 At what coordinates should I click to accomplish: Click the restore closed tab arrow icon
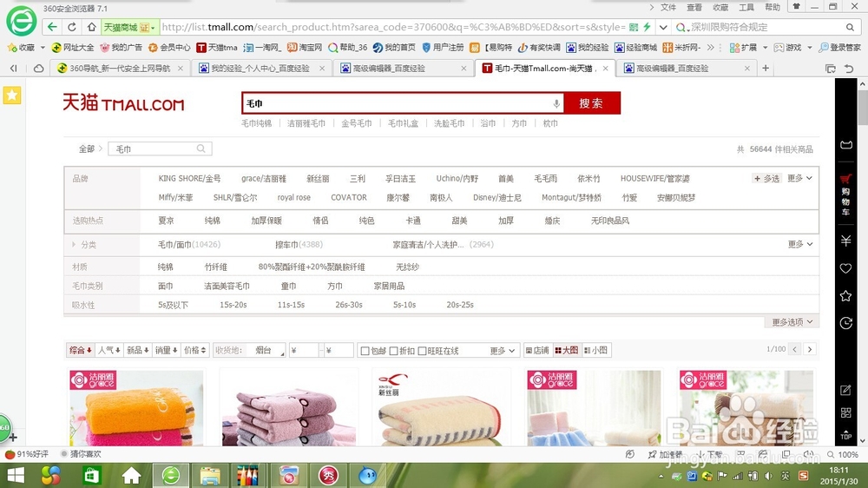click(849, 69)
